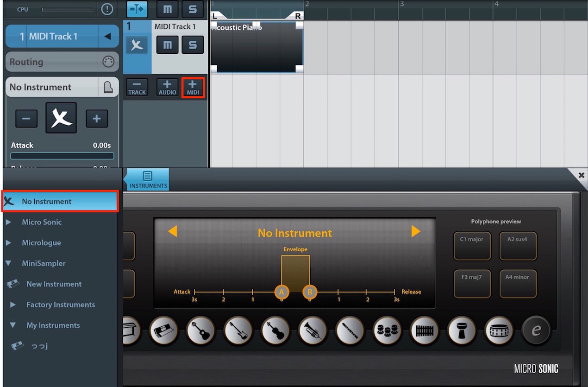Collapse the MiniSampler folder
The width and height of the screenshot is (588, 387).
(x=8, y=263)
